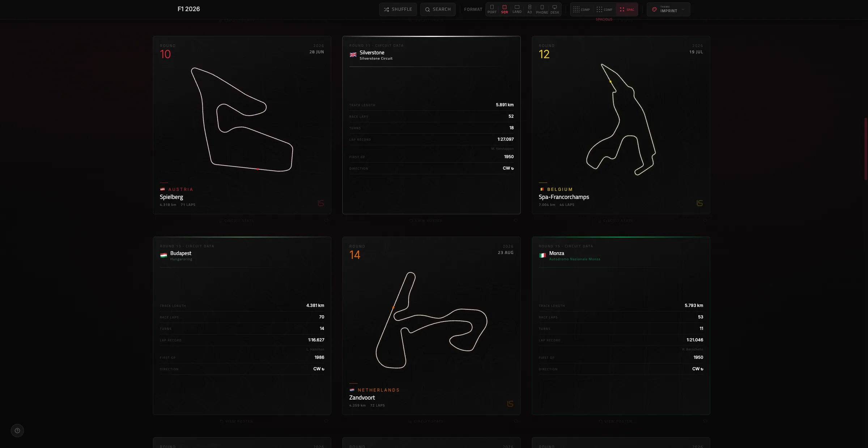Screen dimensions: 868x448
Task: Select the PORT portrait format
Action: point(492,9)
